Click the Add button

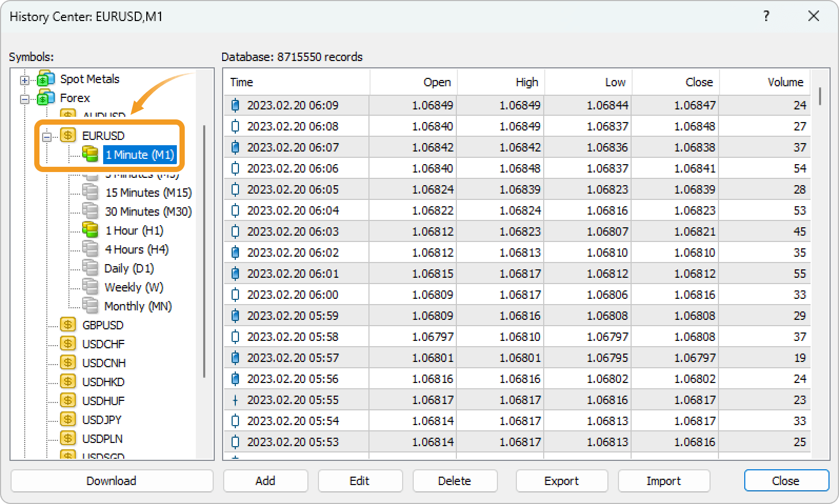(x=265, y=481)
